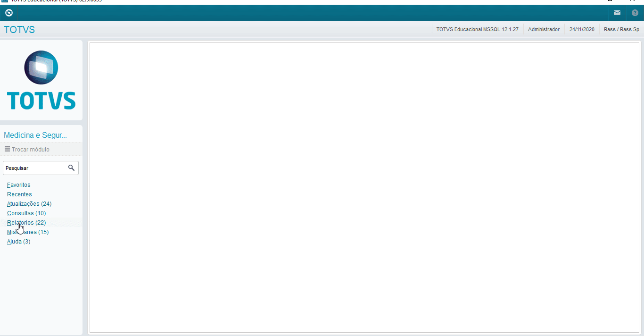
Task: Click the hamburger icon beside Trocar módulo
Action: (7, 149)
